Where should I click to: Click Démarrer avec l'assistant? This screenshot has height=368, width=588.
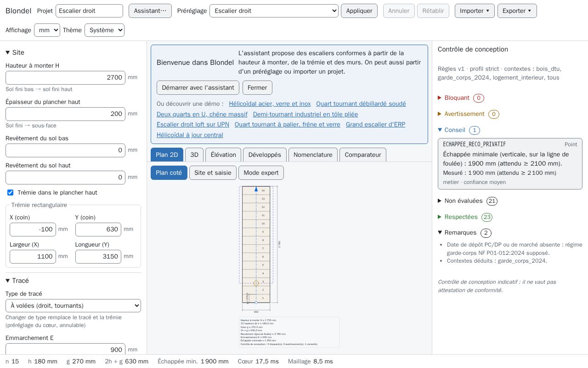click(x=198, y=87)
